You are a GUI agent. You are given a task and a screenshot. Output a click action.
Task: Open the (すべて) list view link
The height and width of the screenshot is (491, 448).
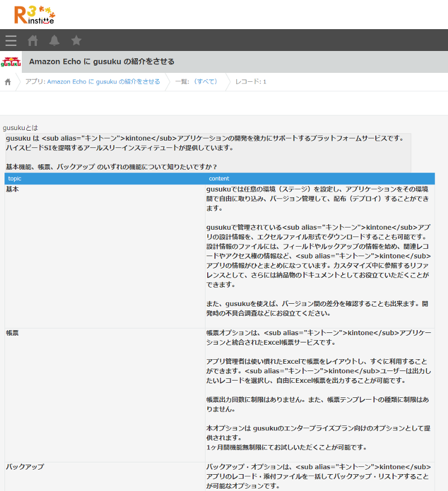coord(204,82)
